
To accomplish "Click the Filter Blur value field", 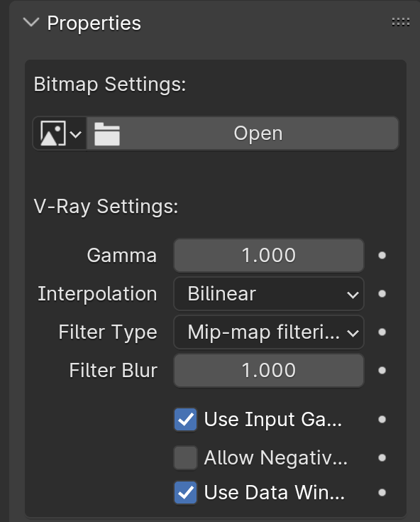I will [269, 370].
